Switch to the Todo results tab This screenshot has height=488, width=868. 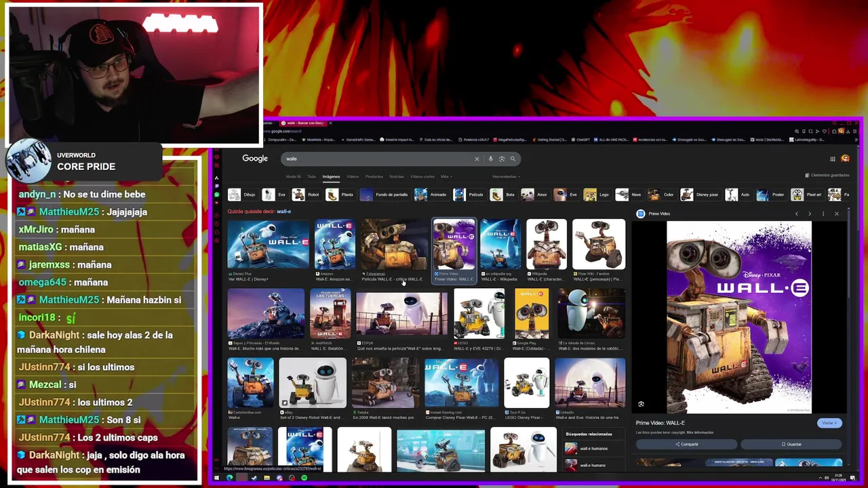312,176
